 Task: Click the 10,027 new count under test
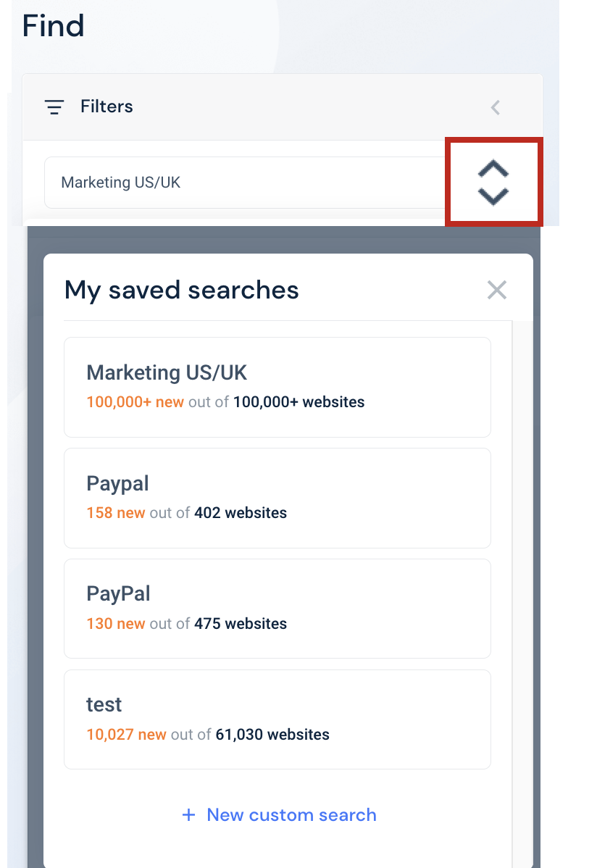(x=126, y=735)
